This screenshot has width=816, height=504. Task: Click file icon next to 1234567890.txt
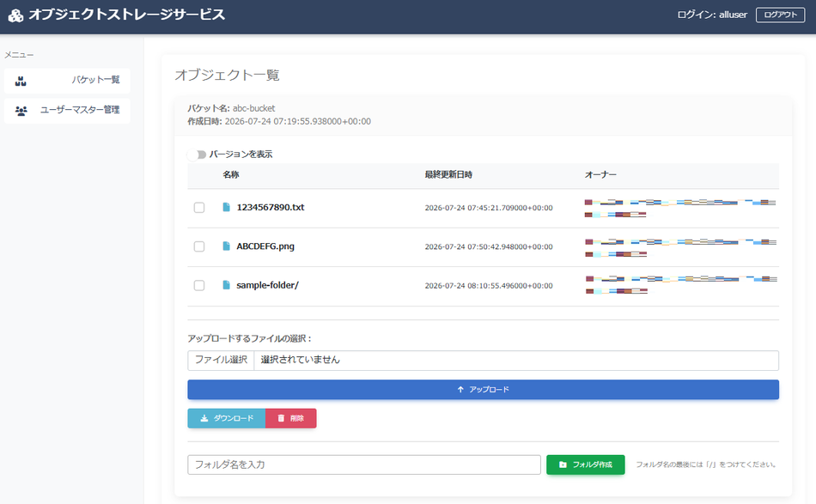[x=227, y=207]
